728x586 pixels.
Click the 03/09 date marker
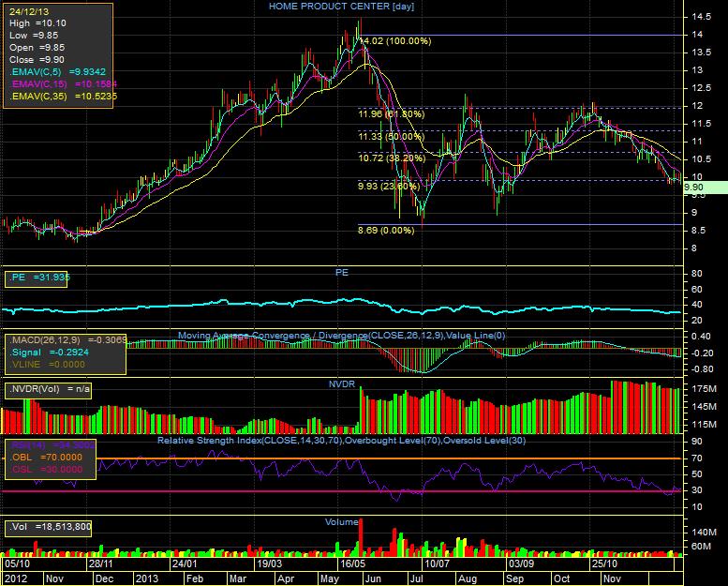point(521,563)
